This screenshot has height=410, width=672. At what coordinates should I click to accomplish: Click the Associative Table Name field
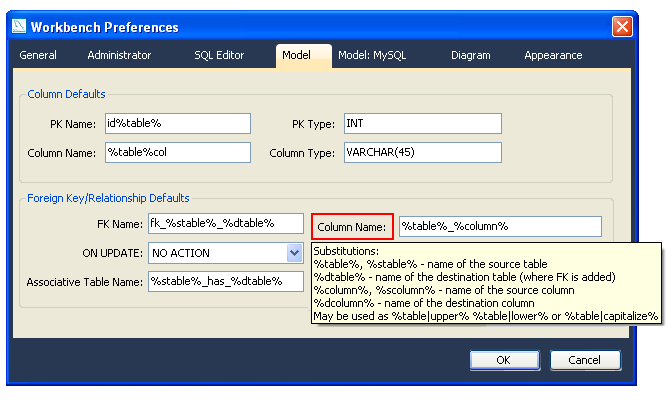(x=225, y=282)
